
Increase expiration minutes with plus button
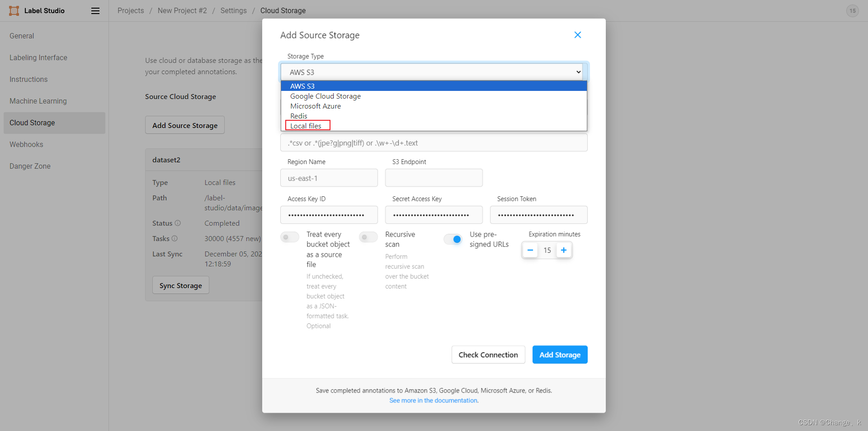pos(564,250)
